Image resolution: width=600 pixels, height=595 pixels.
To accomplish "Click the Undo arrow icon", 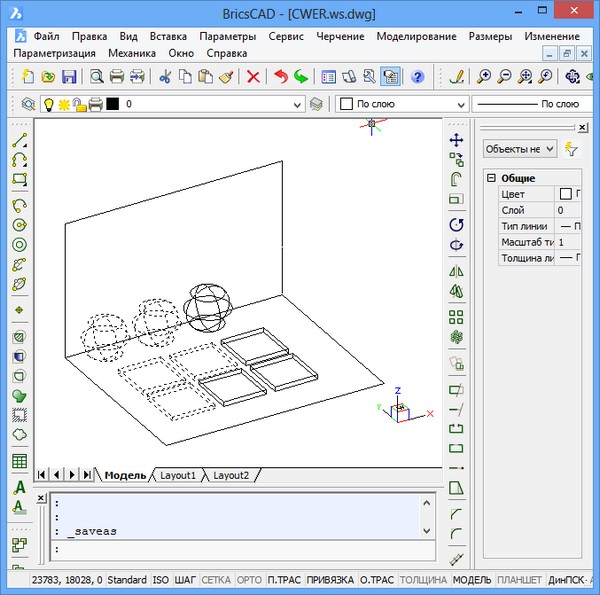I will (x=280, y=76).
